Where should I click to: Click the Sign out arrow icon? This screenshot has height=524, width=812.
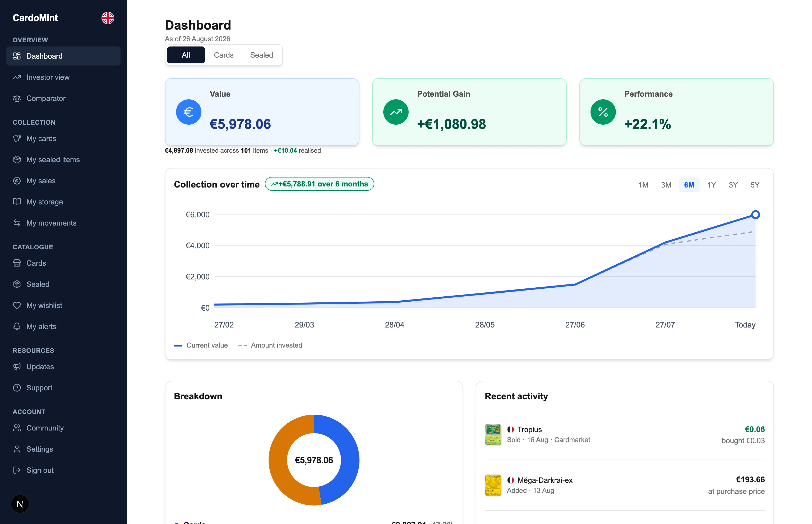pyautogui.click(x=17, y=470)
